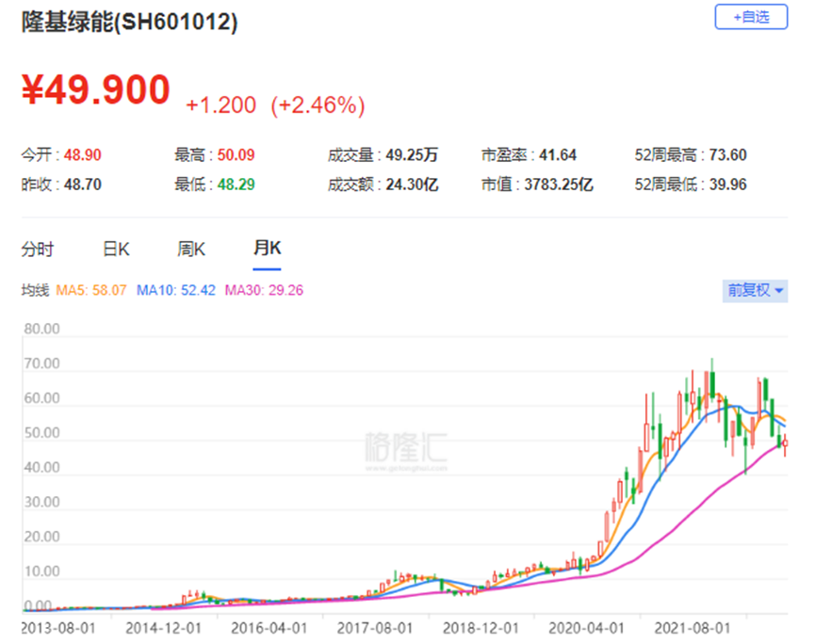Click the +自选 add to watchlist button
Viewport: 815px width, 644px height.
pos(753,17)
